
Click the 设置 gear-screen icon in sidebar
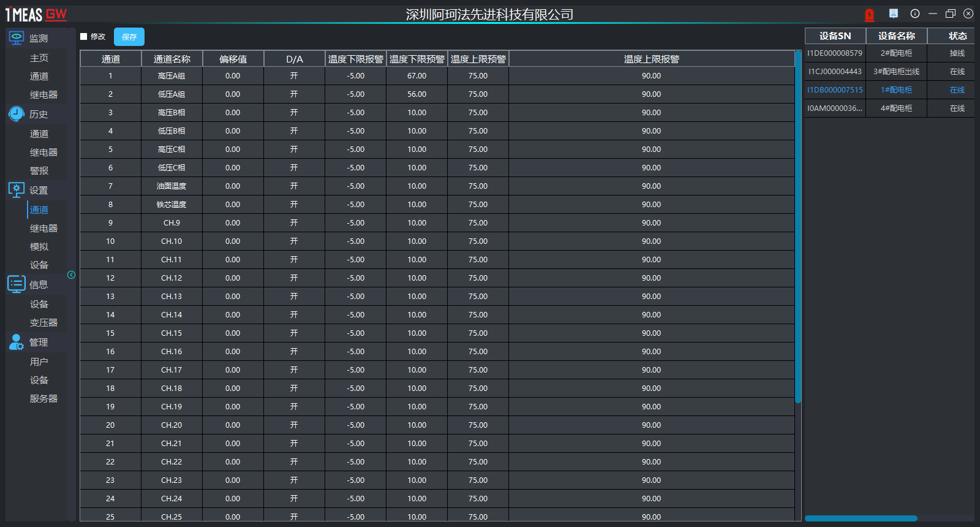click(x=17, y=190)
